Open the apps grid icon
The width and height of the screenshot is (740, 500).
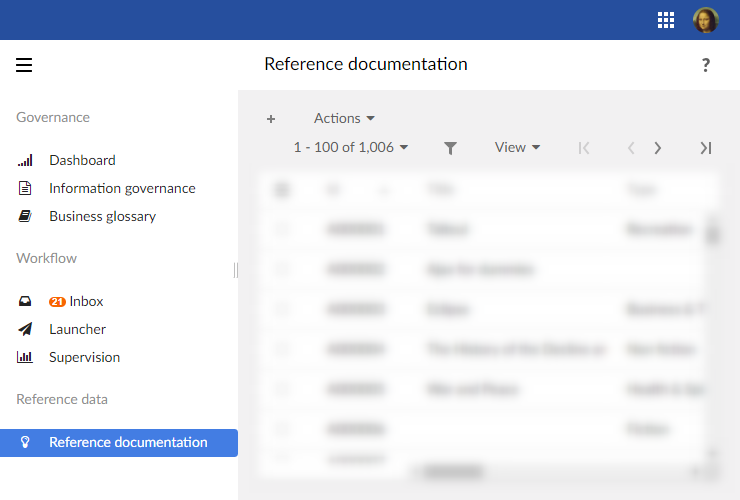point(666,20)
